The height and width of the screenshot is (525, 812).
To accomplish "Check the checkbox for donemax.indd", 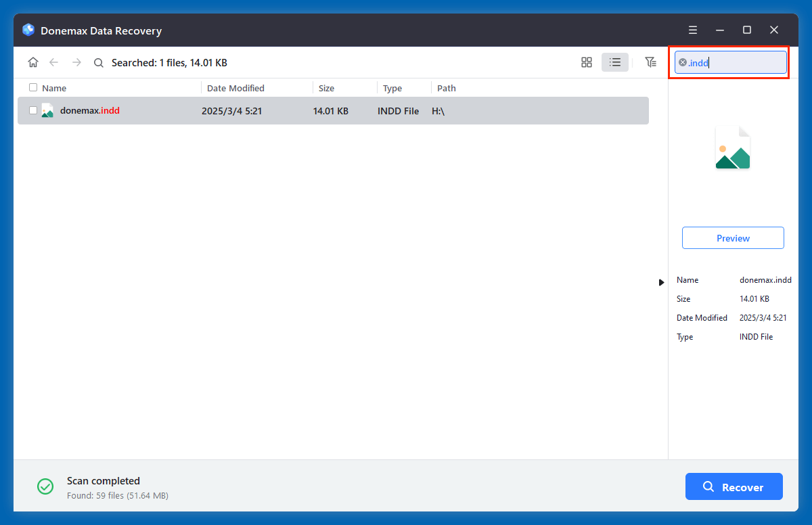I will [x=32, y=110].
